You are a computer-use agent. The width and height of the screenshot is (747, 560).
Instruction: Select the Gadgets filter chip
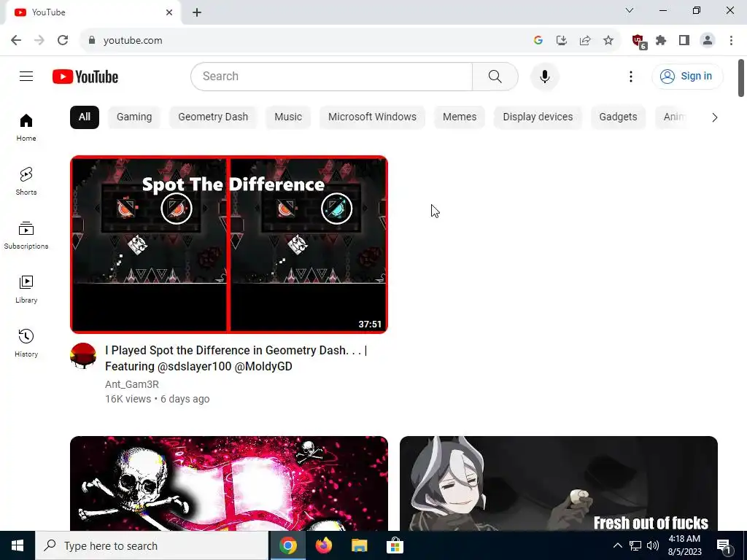point(618,117)
